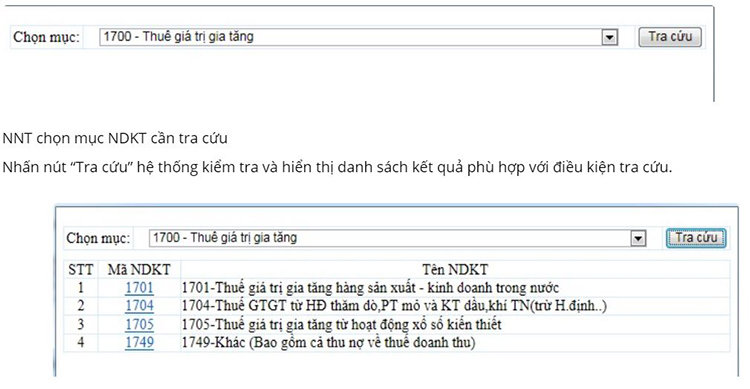Click the upper 'Chọn mục:' label
750x389 pixels.
point(46,37)
